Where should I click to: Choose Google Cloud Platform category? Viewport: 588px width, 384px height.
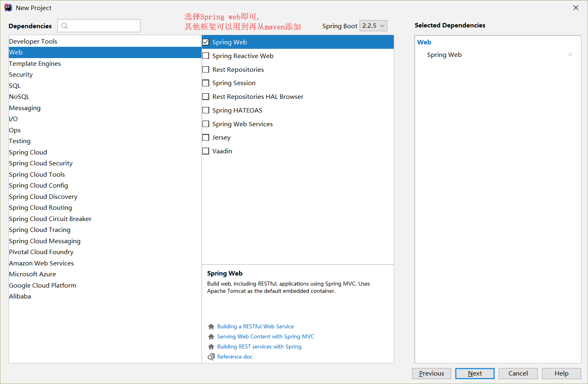(x=105, y=285)
